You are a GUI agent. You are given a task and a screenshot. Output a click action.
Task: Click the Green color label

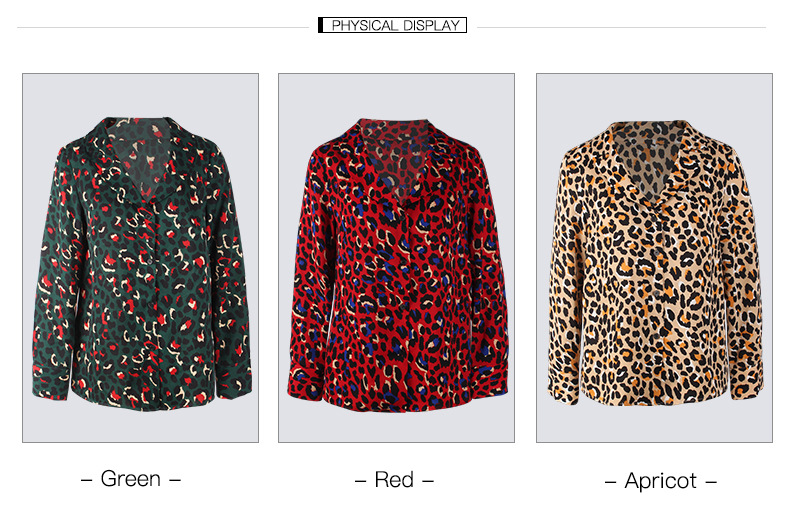tap(131, 479)
